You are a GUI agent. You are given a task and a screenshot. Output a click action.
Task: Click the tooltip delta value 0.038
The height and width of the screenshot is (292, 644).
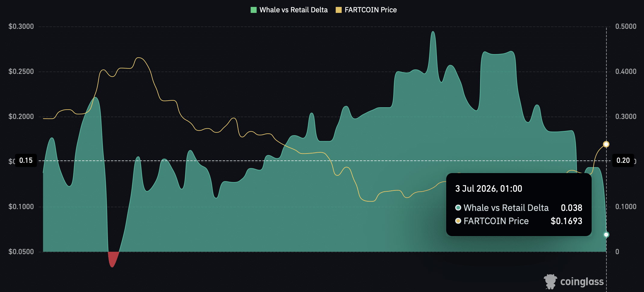pyautogui.click(x=572, y=208)
